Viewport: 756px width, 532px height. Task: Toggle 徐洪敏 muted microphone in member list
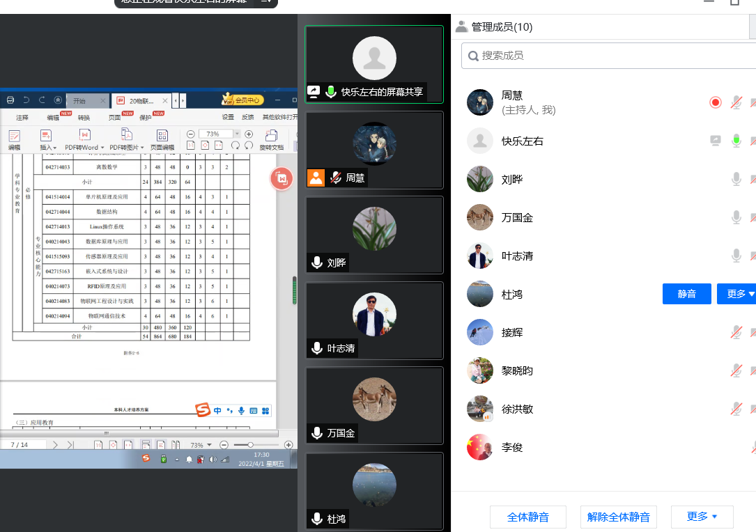736,409
